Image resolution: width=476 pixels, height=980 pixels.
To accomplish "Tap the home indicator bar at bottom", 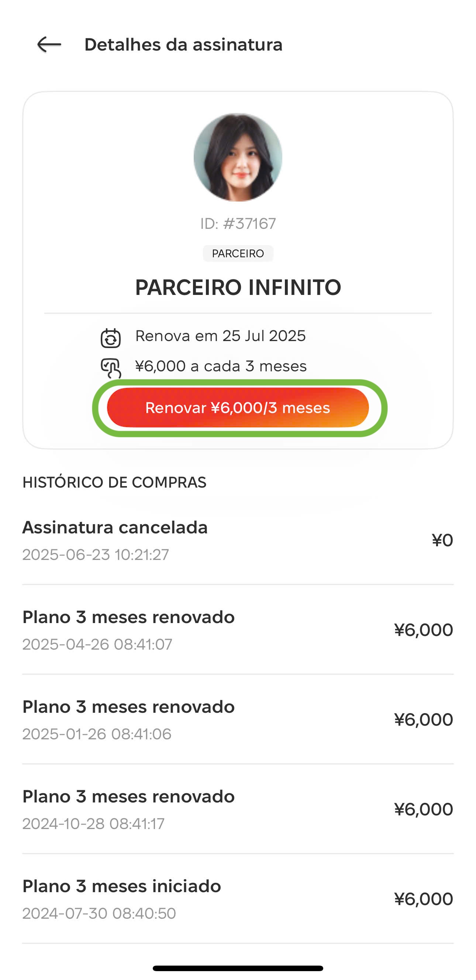I will [238, 968].
